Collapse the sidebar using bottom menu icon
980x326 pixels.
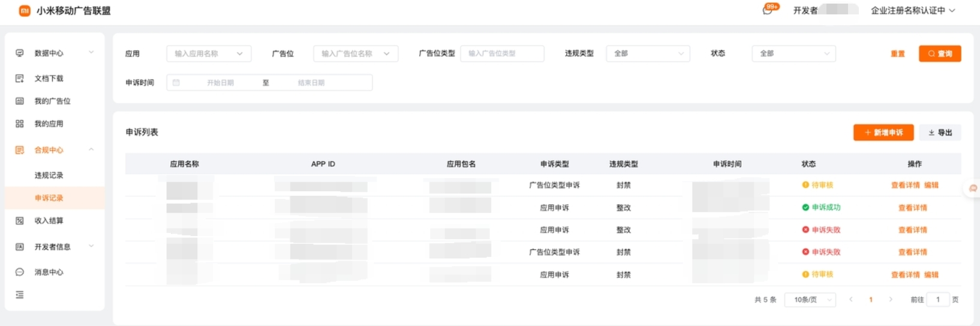(20, 295)
